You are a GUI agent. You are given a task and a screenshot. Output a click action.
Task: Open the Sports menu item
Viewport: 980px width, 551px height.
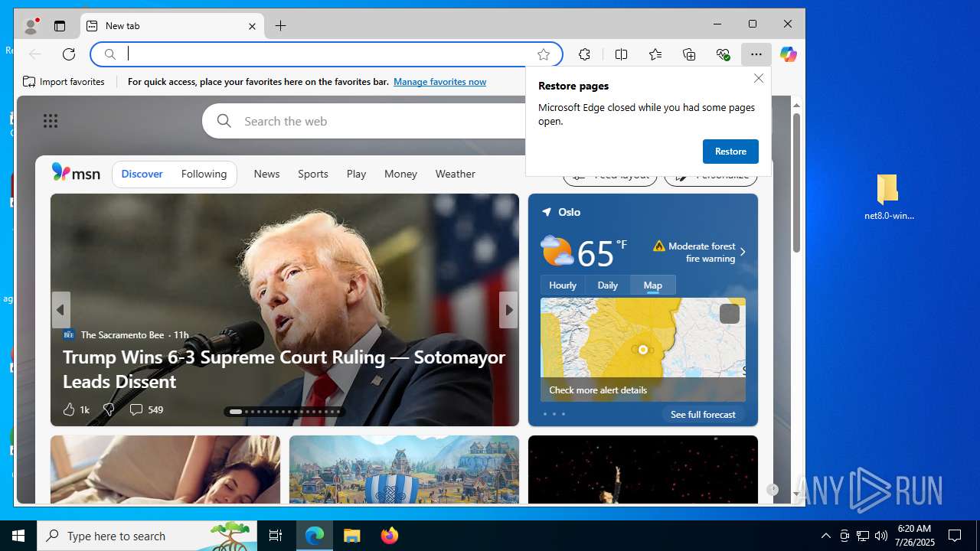[x=313, y=174]
